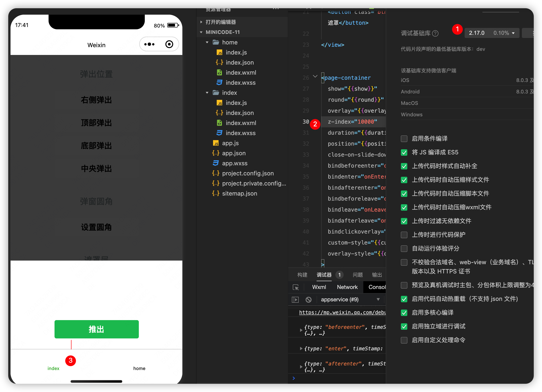Tap the mini program close circle icon
The image size is (542, 392).
[169, 44]
